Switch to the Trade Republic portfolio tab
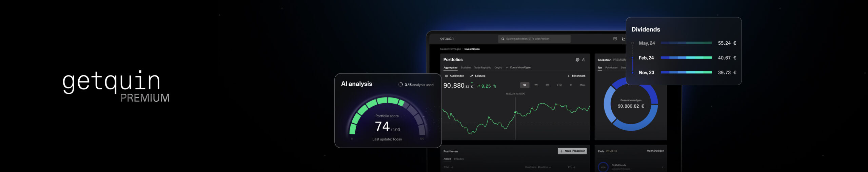The width and height of the screenshot is (868, 172). point(482,68)
